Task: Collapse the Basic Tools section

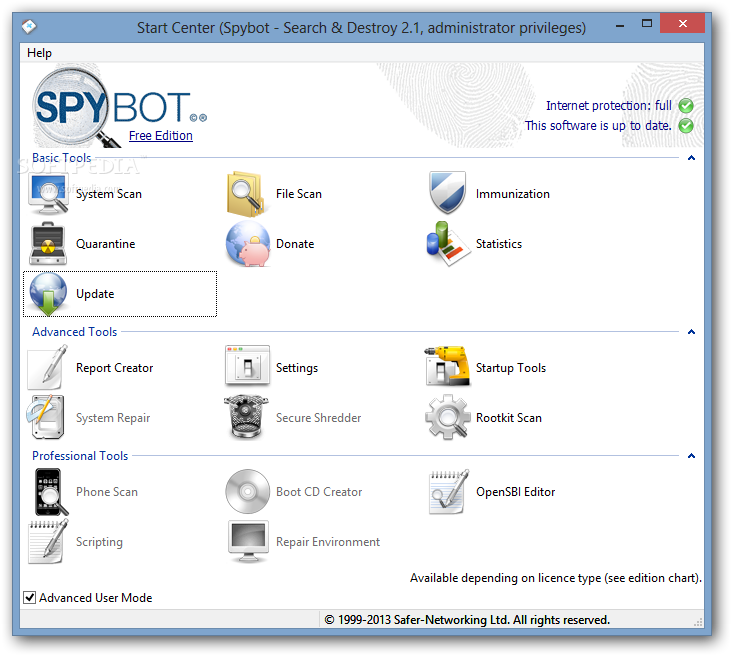Action: click(691, 158)
